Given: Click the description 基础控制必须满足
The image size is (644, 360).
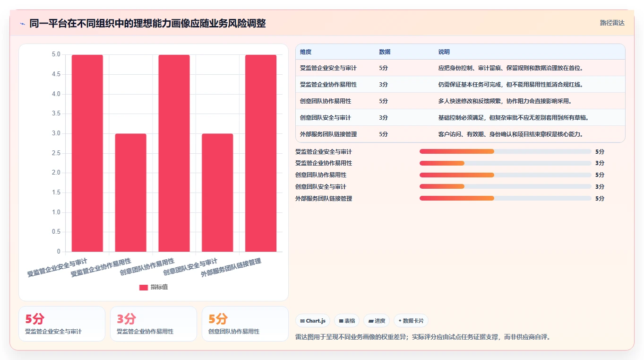Looking at the screenshot, I should [514, 118].
